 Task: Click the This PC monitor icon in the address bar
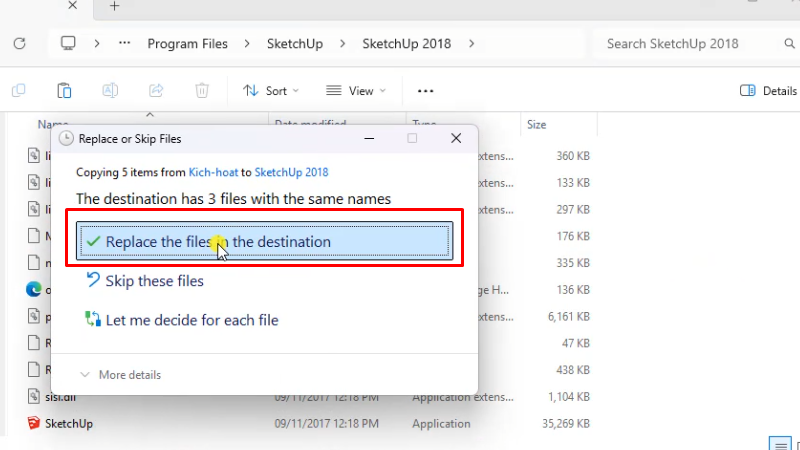pos(68,44)
